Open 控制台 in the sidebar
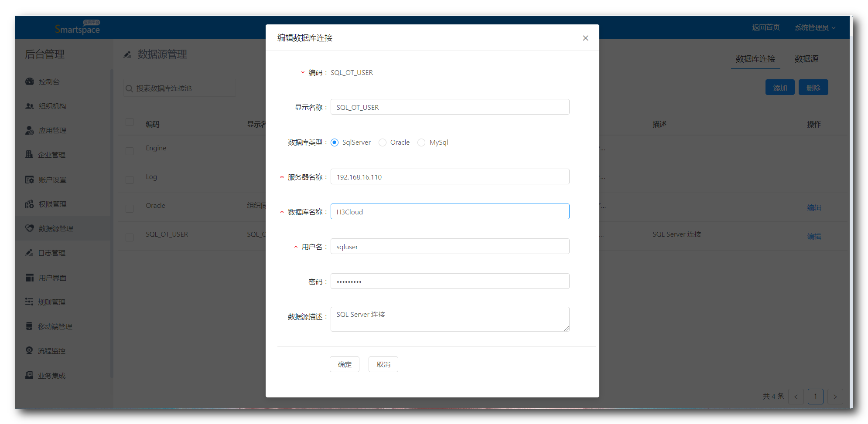 [x=49, y=81]
